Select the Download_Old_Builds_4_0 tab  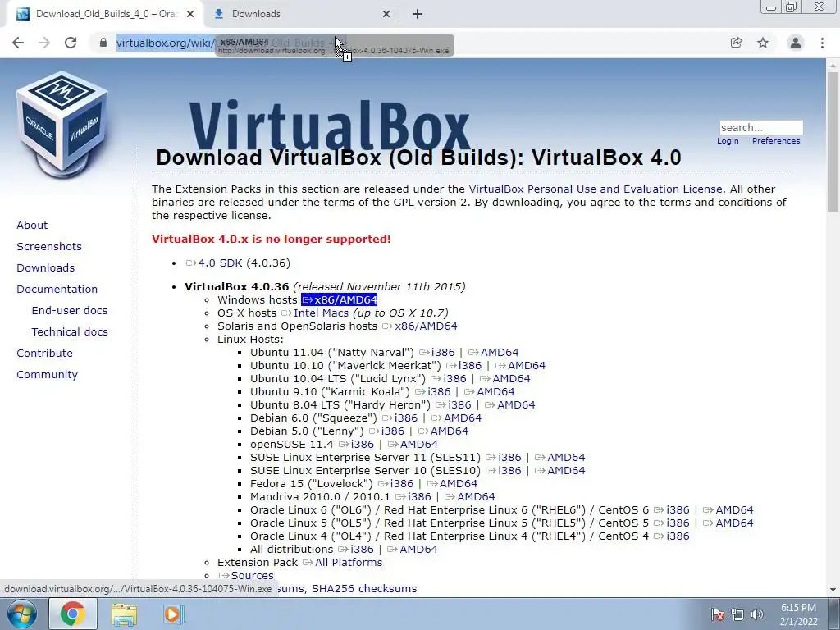tap(104, 14)
